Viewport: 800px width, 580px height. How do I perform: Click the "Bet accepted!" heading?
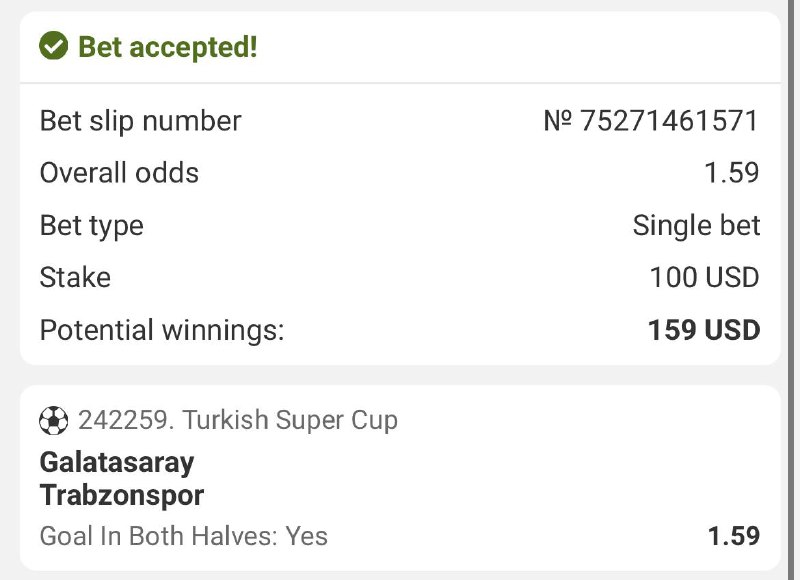[x=167, y=47]
